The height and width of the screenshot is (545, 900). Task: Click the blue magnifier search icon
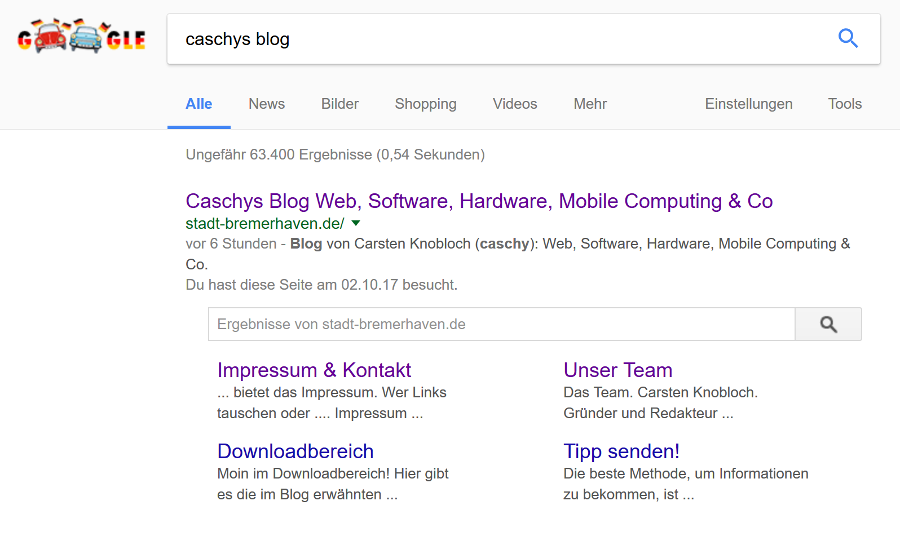[x=848, y=38]
